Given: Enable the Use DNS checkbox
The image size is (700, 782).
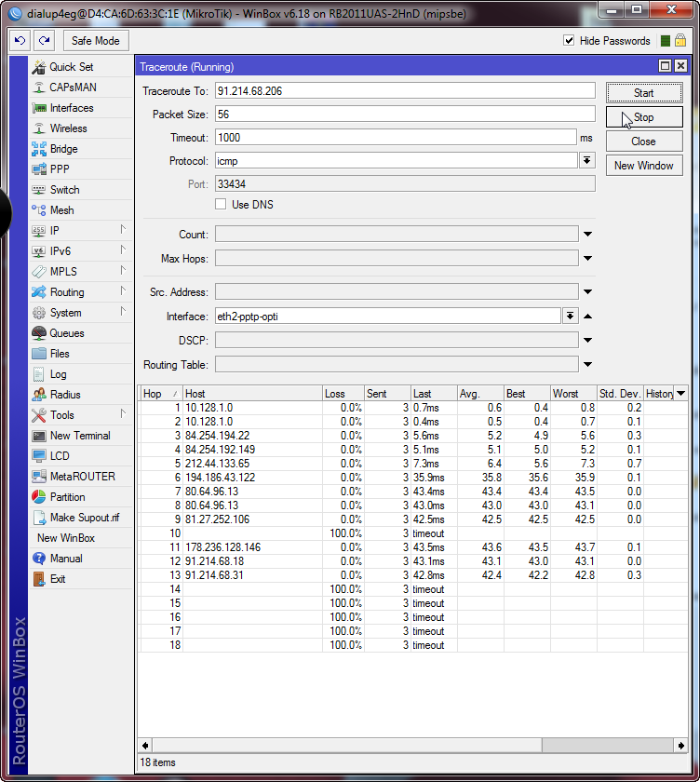Looking at the screenshot, I should click(x=221, y=205).
